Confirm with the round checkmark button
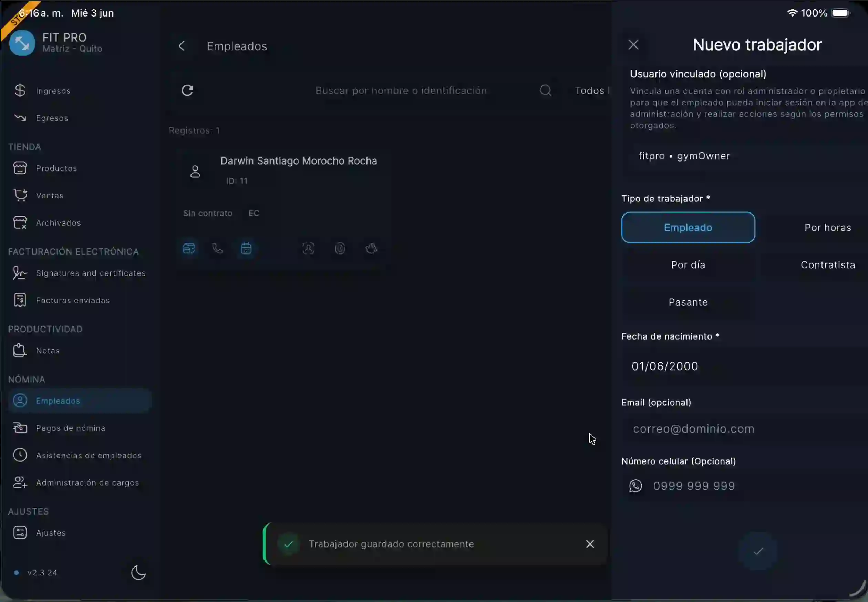This screenshot has width=868, height=602. tap(758, 551)
